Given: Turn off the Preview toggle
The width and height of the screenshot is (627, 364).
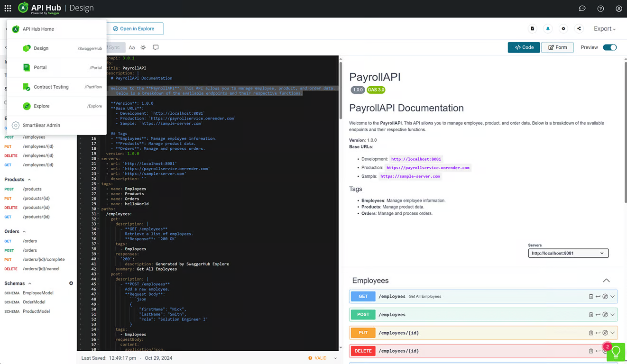Looking at the screenshot, I should click(x=610, y=47).
